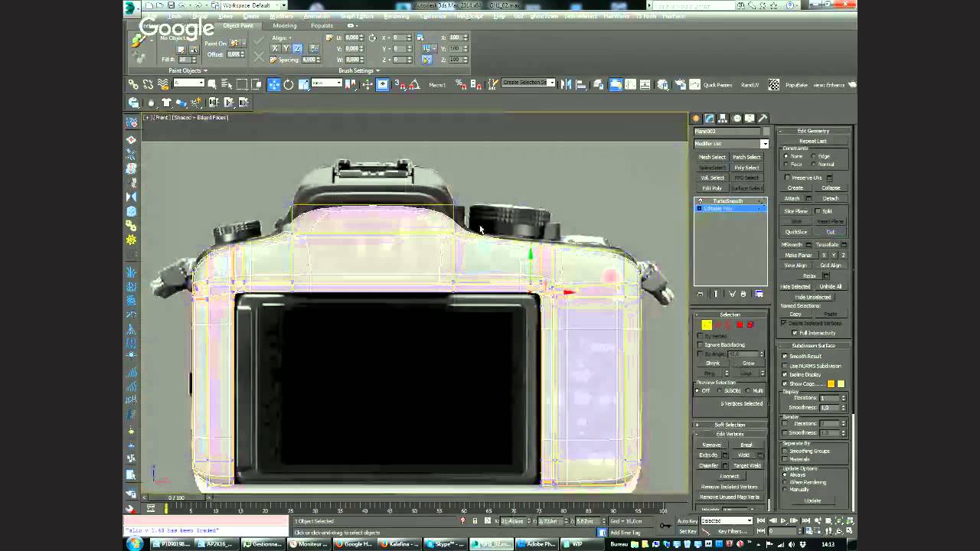Switch to the Modify command panel tab

coord(710,119)
